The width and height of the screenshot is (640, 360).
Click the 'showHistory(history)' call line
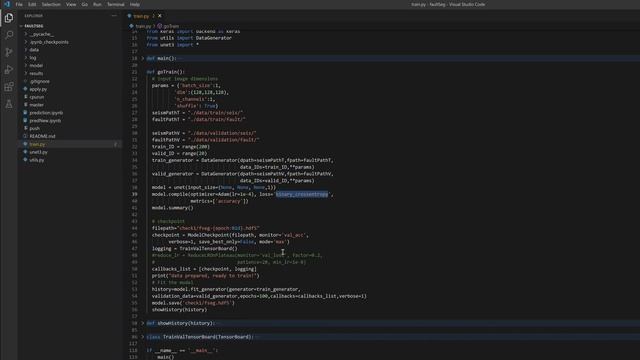point(180,310)
